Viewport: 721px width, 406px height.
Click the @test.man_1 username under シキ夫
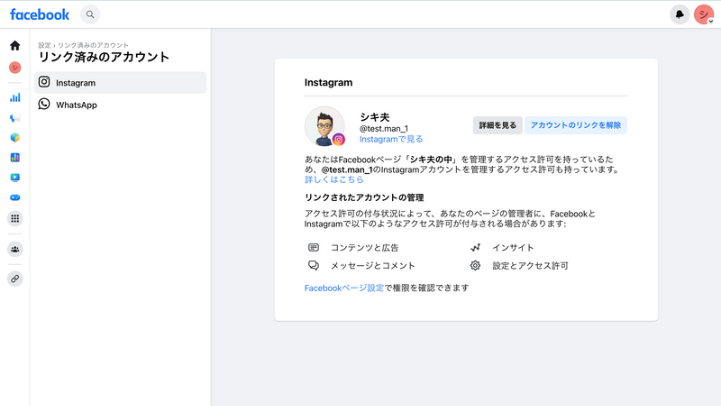click(x=383, y=129)
